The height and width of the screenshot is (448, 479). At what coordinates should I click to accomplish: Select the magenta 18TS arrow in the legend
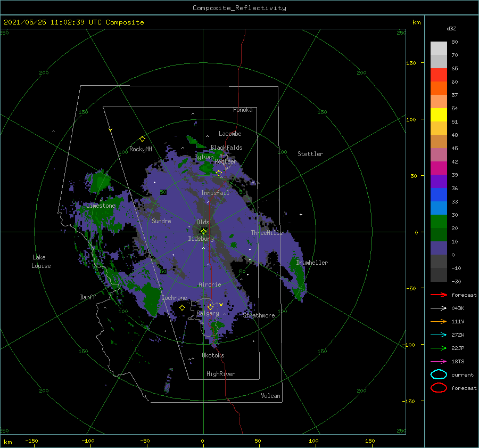[439, 362]
